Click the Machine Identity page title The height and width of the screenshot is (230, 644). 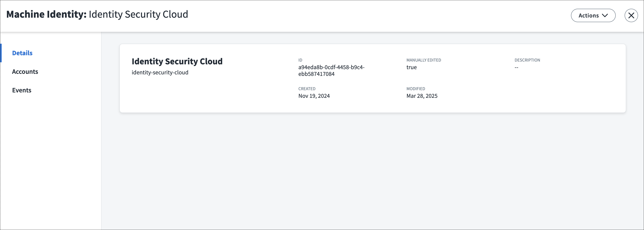click(x=97, y=14)
